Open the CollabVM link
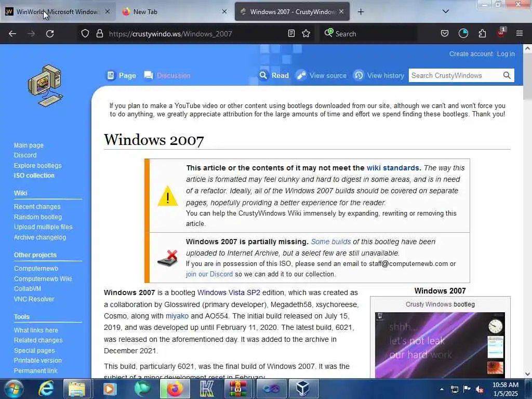 tap(28, 289)
